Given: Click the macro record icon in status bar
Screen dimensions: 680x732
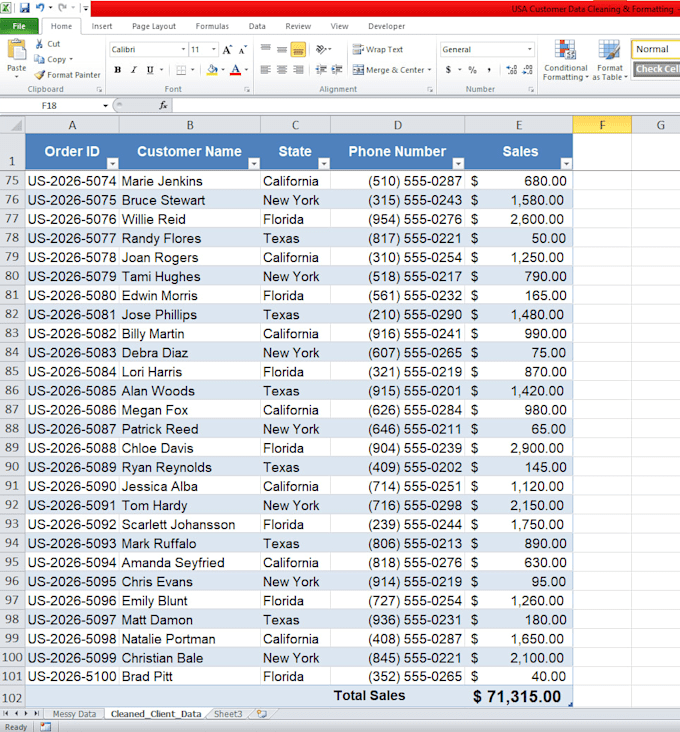Looking at the screenshot, I should coord(45,727).
